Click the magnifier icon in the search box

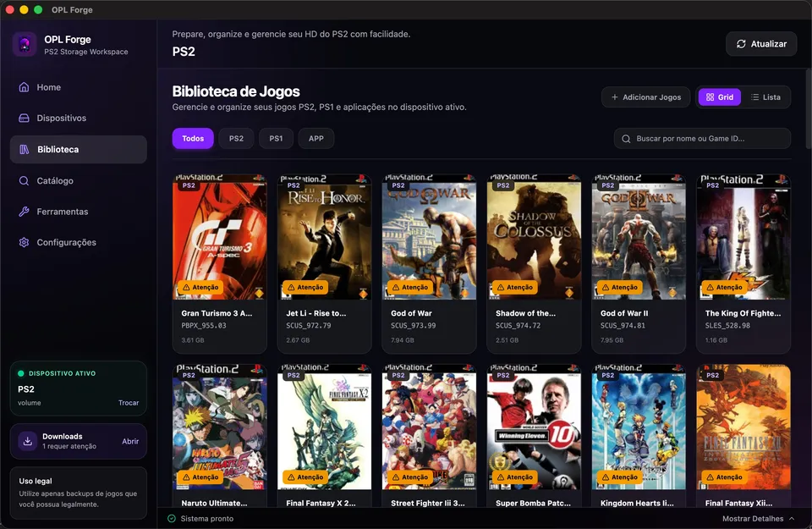(626, 139)
